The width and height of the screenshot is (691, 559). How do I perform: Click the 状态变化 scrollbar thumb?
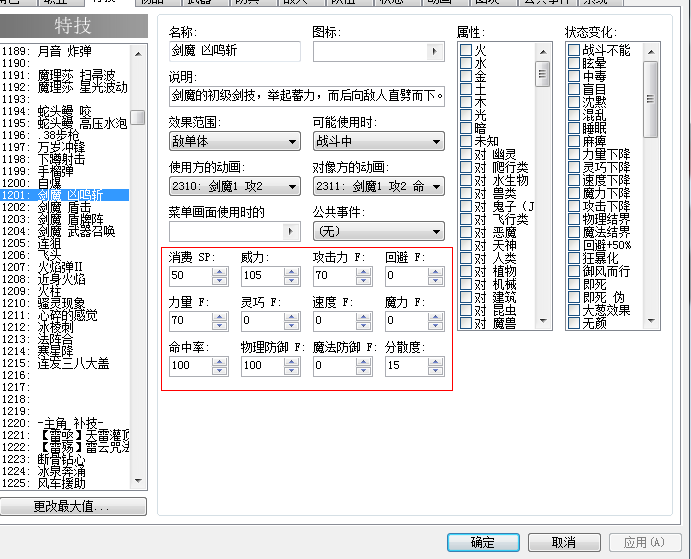click(650, 100)
